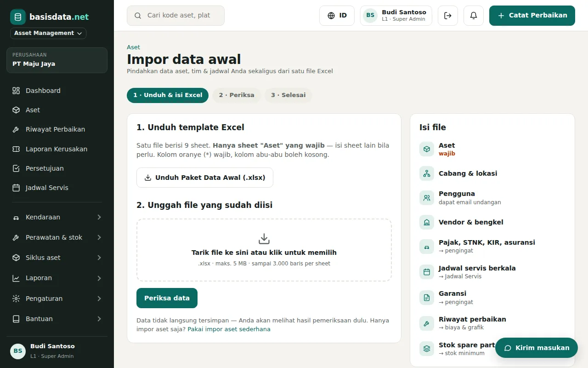Expand the Perawatan & stok sidebar group

tap(57, 237)
